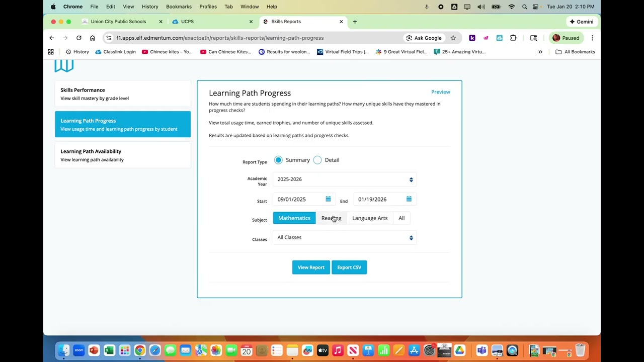Click the address bar URL
The width and height of the screenshot is (644, 362).
pos(220,38)
